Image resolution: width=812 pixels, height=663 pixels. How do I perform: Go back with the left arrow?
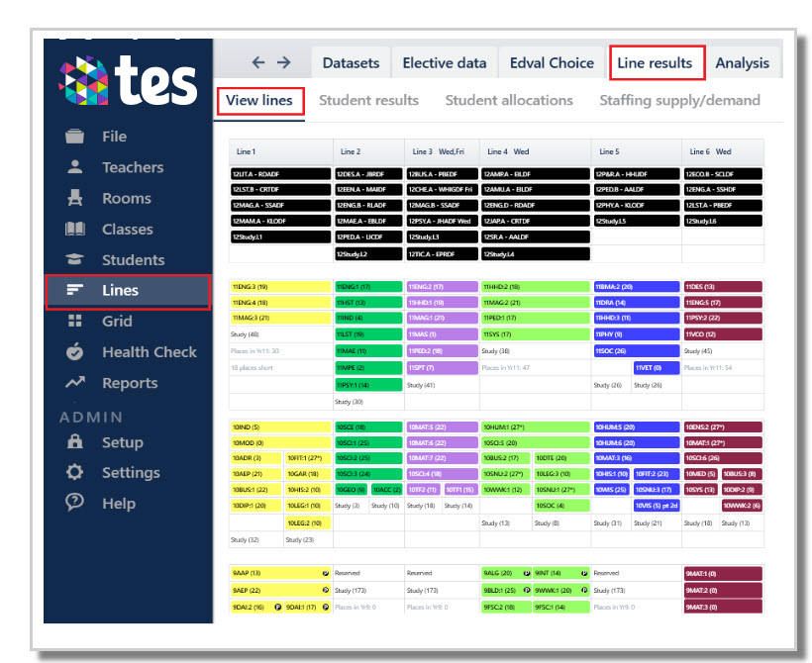pos(257,62)
